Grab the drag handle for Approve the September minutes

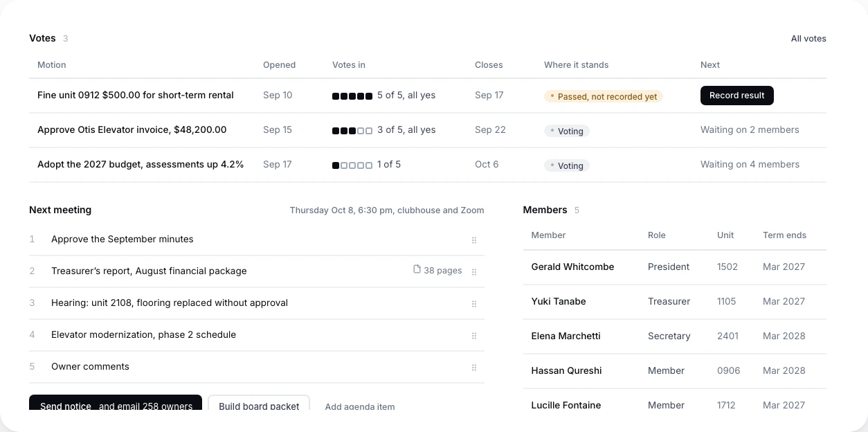[x=474, y=240]
